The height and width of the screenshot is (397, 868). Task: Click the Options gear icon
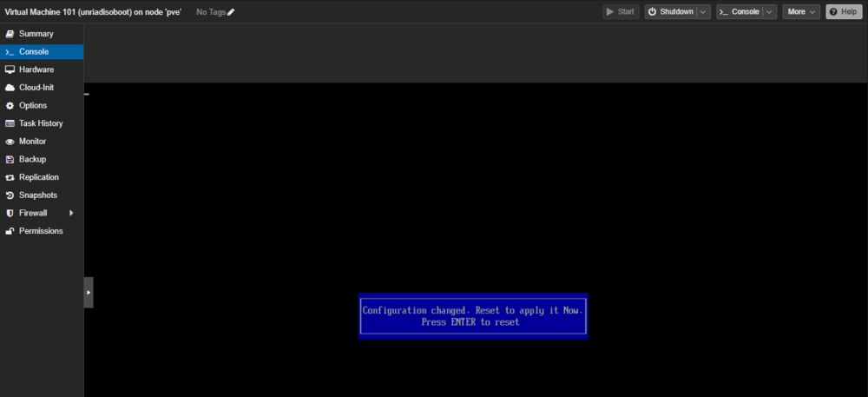(10, 105)
